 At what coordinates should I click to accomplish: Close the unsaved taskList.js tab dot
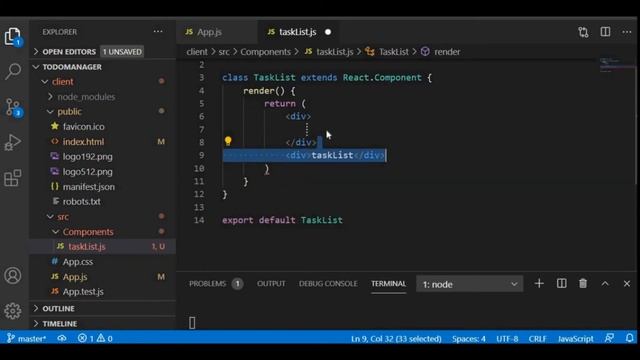pos(328,32)
